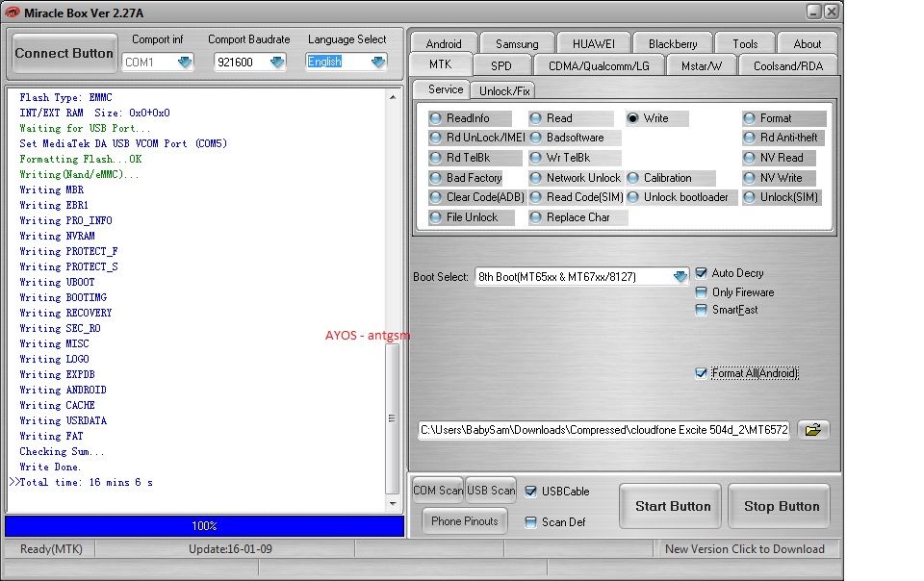
Task: Open the Coolsand/RDA tab
Action: tap(788, 66)
